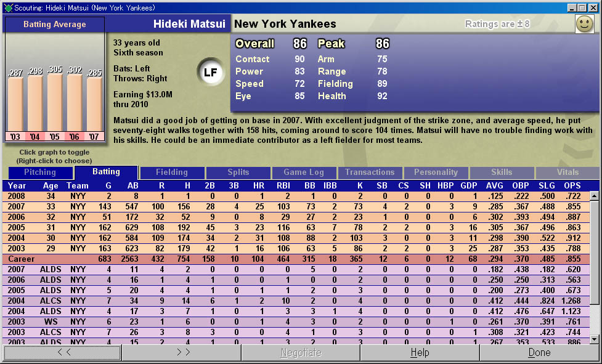This screenshot has height=364, width=602.
Task: Show the Game Log tab
Action: (x=304, y=172)
